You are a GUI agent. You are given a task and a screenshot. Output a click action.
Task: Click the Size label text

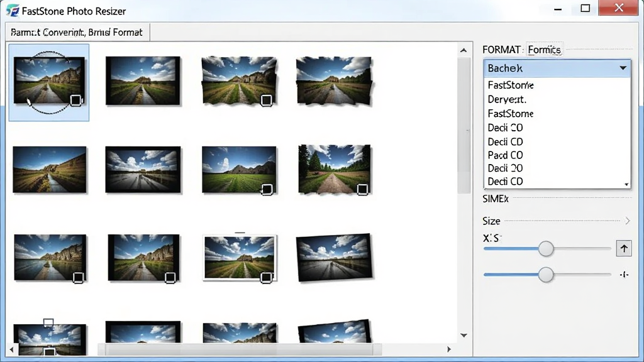(x=491, y=221)
